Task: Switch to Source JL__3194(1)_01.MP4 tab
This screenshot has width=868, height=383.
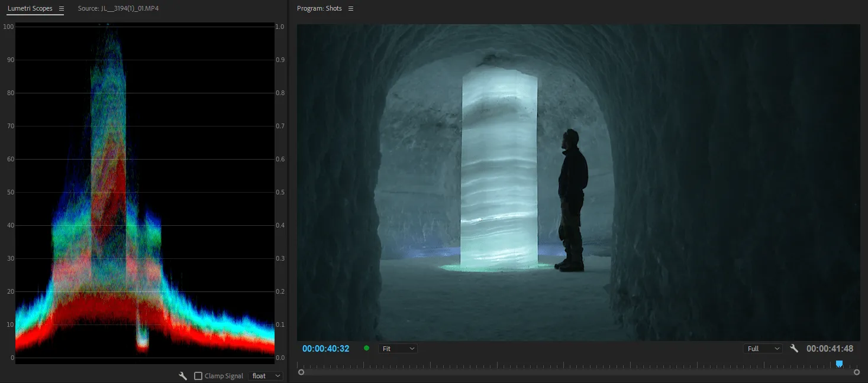Action: pos(118,9)
